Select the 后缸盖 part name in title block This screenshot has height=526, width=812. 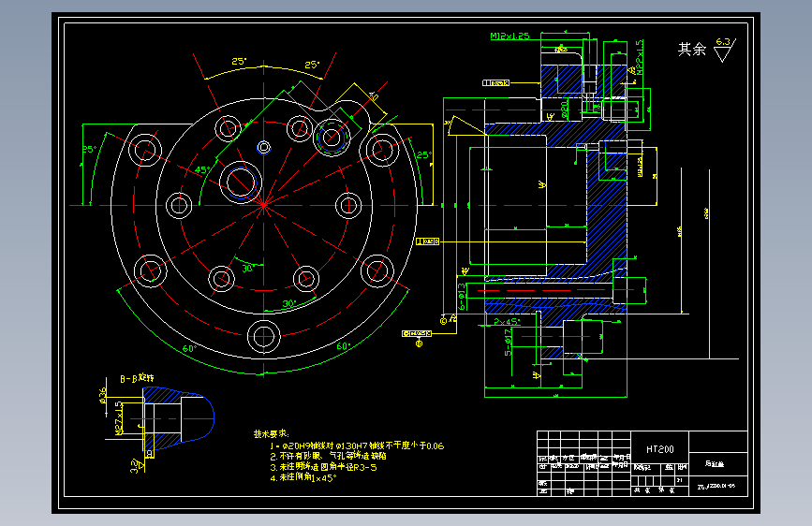(715, 464)
